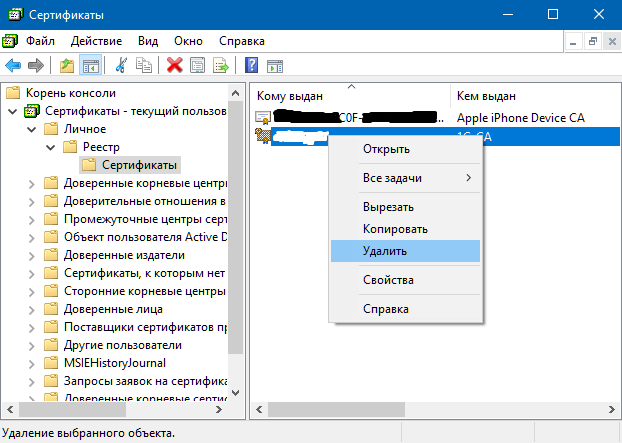The width and height of the screenshot is (622, 443).
Task: Open the Действие menu
Action: click(x=96, y=41)
